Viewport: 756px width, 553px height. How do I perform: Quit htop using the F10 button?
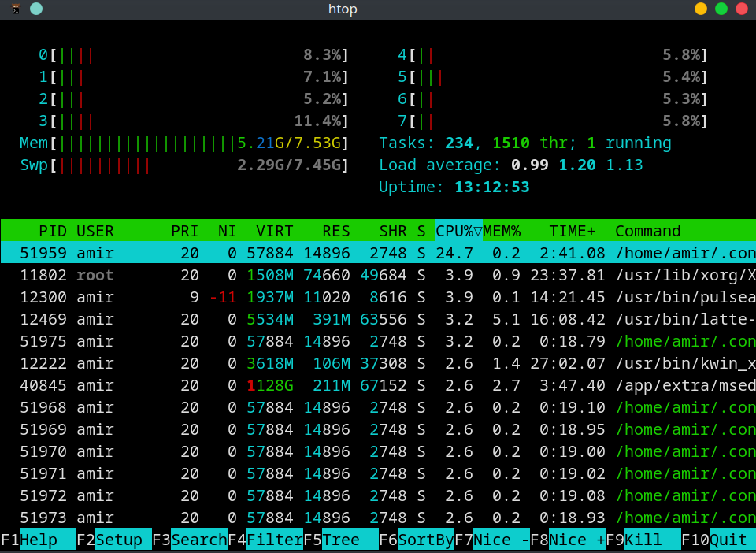click(x=719, y=540)
